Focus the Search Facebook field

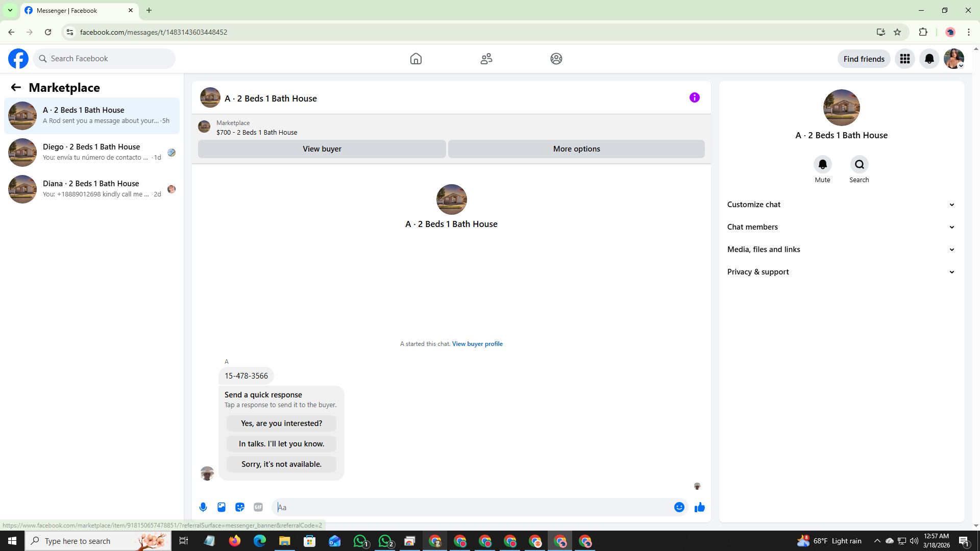[104, 59]
